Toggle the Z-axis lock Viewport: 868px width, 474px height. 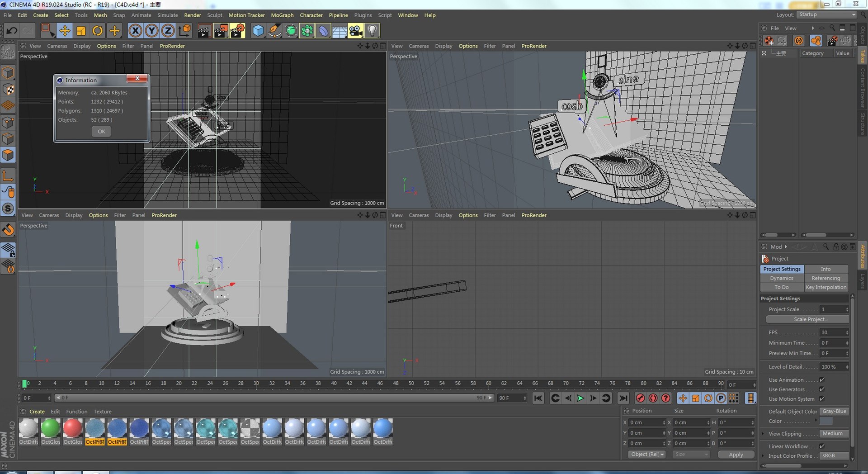(168, 31)
